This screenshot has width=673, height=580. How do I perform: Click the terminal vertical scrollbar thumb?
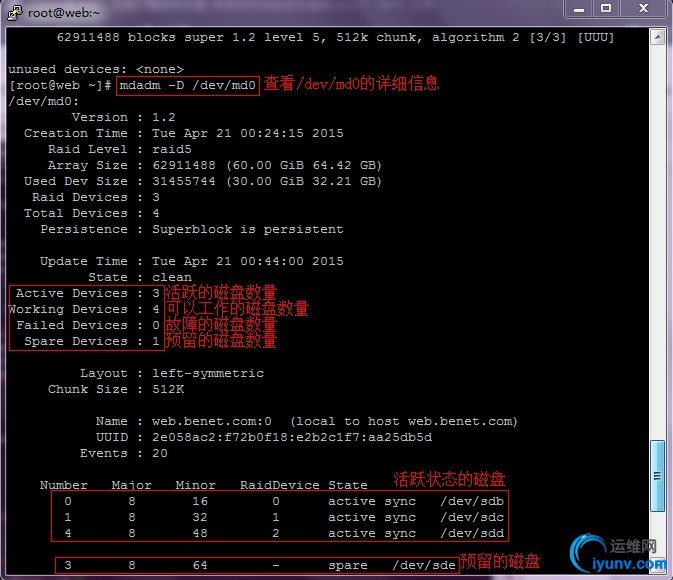pos(657,476)
